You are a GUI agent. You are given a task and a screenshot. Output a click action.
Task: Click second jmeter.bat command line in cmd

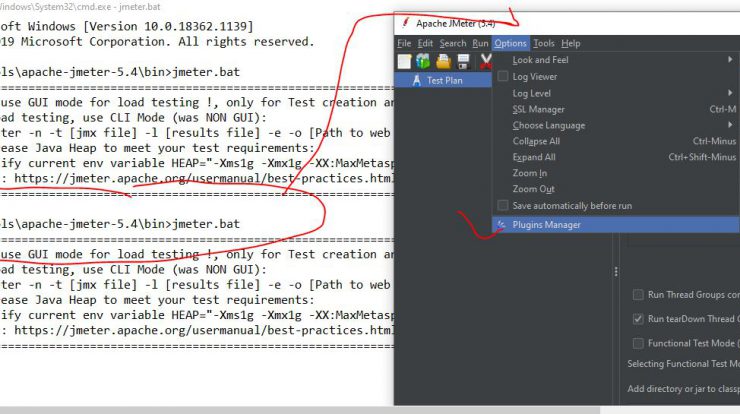click(x=120, y=224)
